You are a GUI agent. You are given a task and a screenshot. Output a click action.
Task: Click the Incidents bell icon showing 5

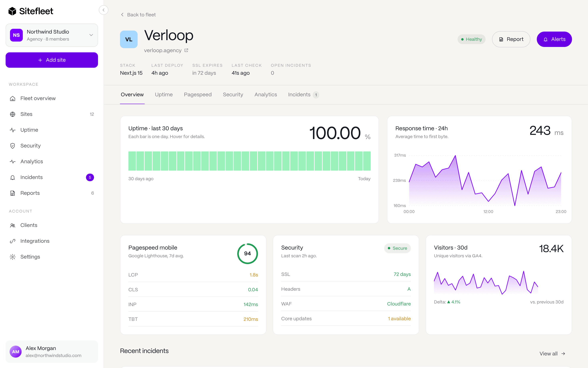13,177
